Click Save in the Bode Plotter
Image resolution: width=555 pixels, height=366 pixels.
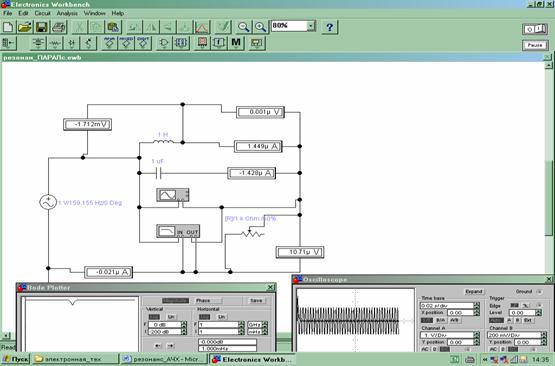[256, 301]
